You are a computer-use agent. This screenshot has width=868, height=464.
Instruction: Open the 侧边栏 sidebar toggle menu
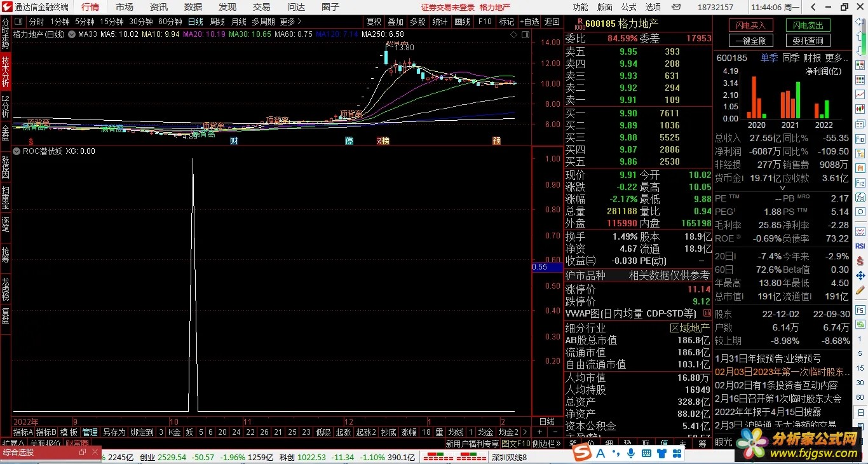546,444
